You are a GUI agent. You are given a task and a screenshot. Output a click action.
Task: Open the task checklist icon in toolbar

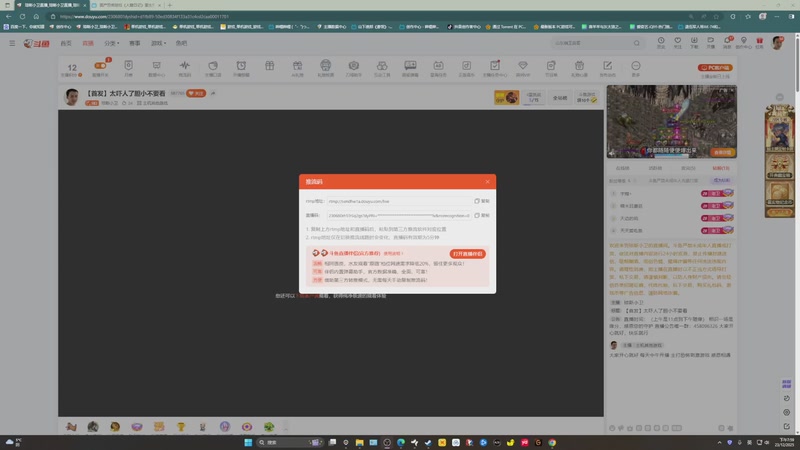pyautogui.click(x=495, y=65)
